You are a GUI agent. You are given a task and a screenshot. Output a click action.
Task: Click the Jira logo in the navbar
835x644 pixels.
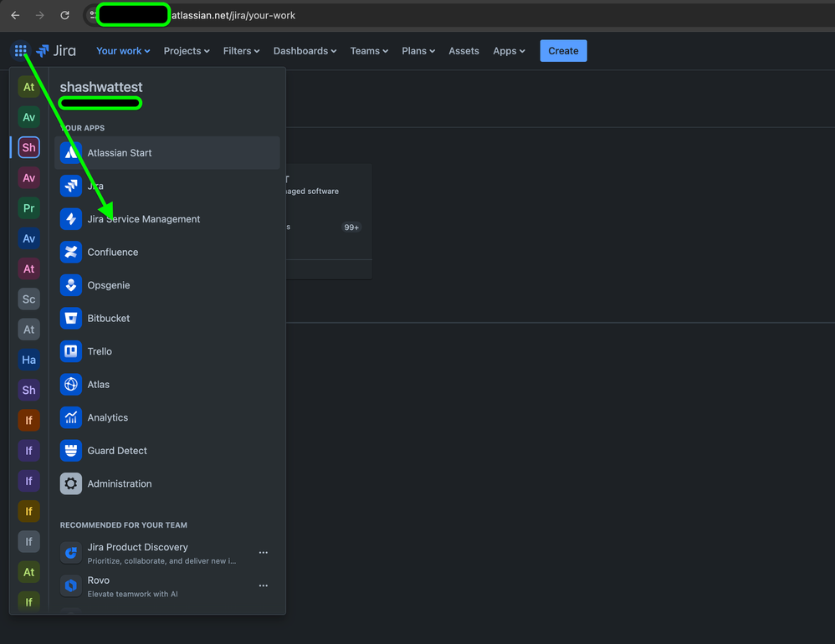56,50
